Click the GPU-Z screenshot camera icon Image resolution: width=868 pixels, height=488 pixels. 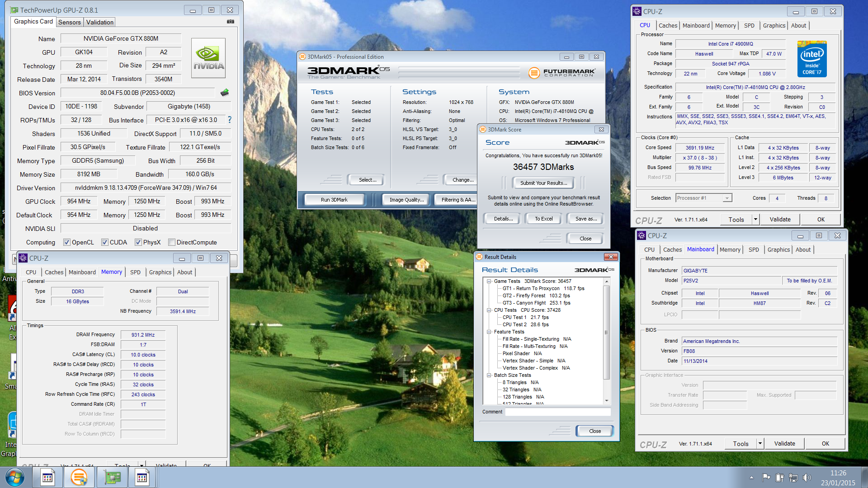click(231, 21)
